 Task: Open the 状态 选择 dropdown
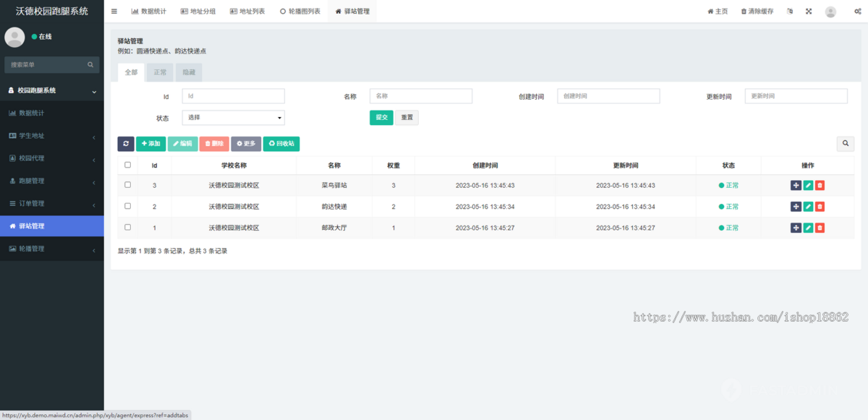point(233,118)
